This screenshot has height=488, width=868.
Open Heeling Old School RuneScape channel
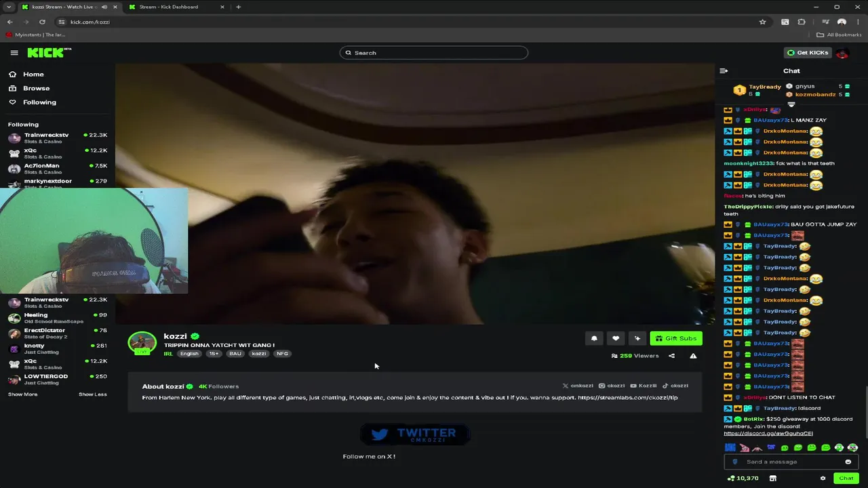tap(58, 318)
